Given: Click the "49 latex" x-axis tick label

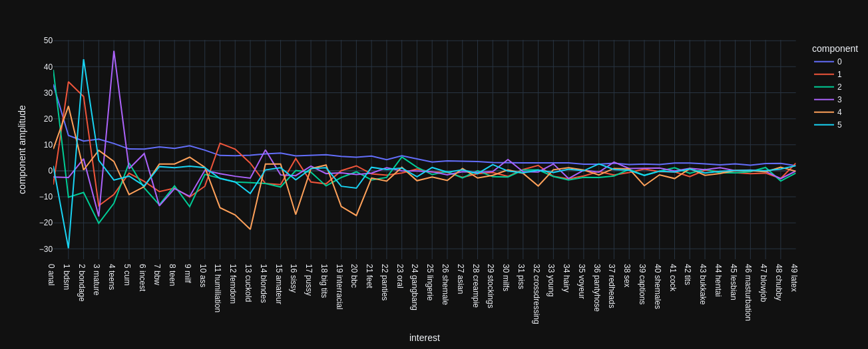Looking at the screenshot, I should click(x=794, y=278).
